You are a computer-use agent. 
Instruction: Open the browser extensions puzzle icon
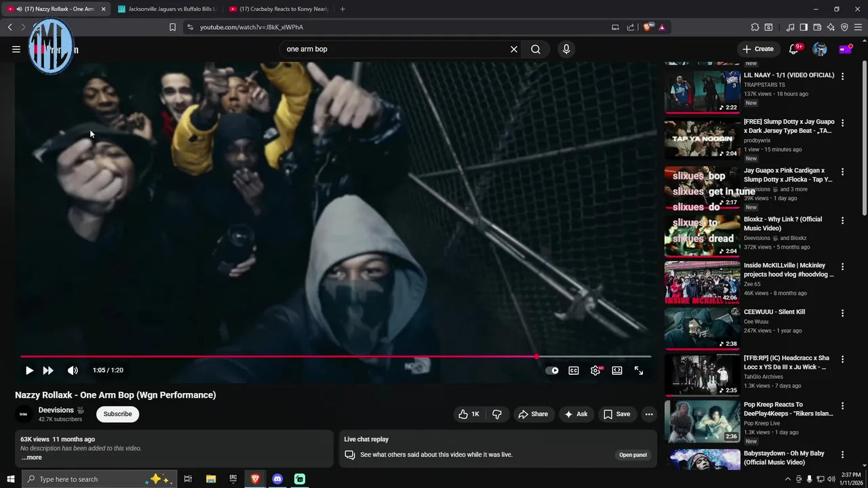(x=755, y=27)
